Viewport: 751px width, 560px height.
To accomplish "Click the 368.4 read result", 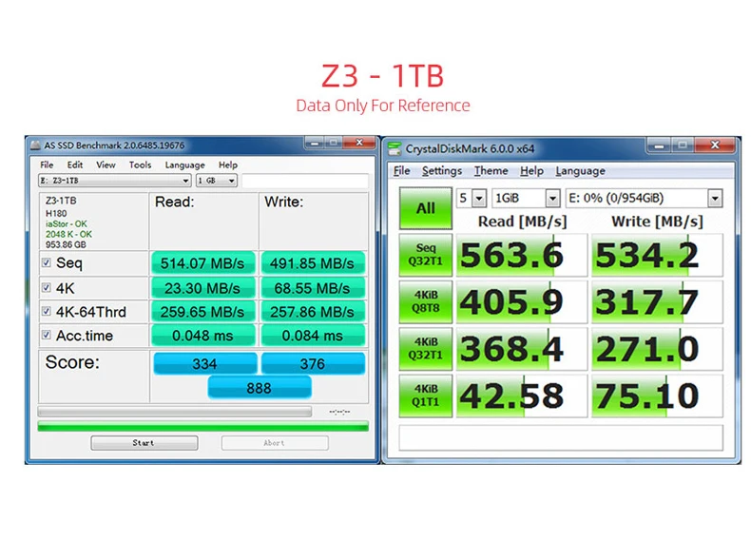I will point(521,349).
